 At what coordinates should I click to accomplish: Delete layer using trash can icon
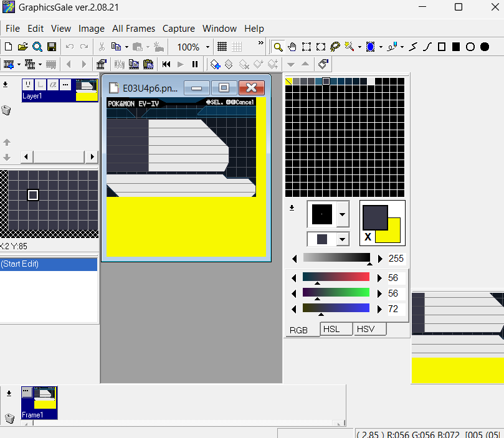click(x=6, y=110)
